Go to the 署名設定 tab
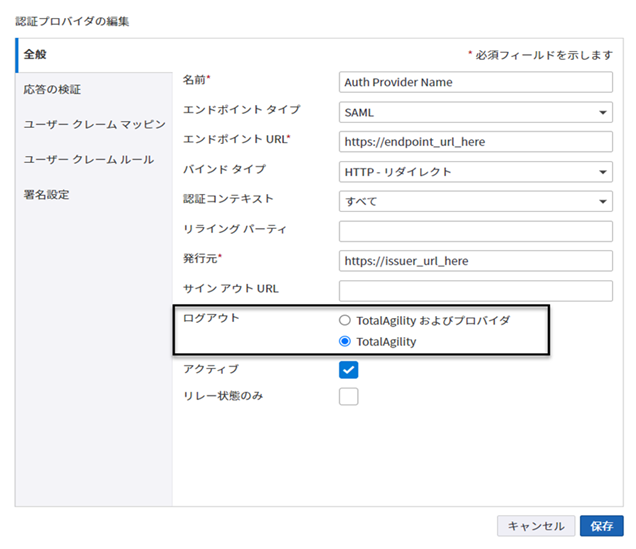636x549 pixels. pyautogui.click(x=46, y=195)
